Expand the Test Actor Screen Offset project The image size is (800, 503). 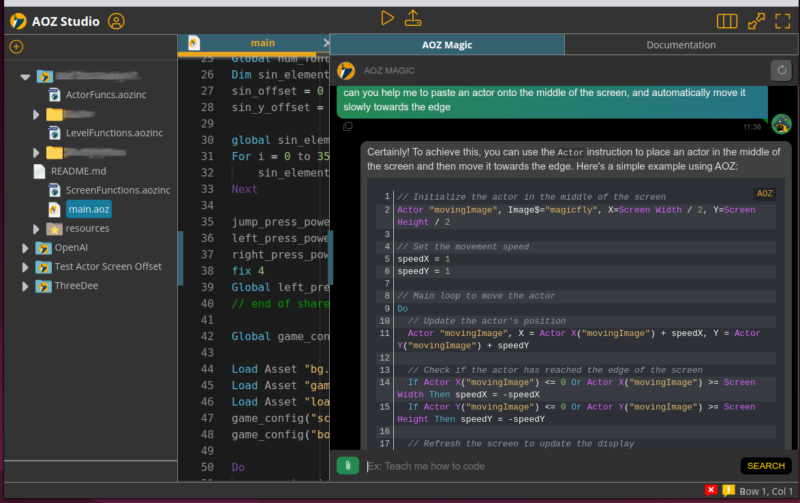click(24, 267)
